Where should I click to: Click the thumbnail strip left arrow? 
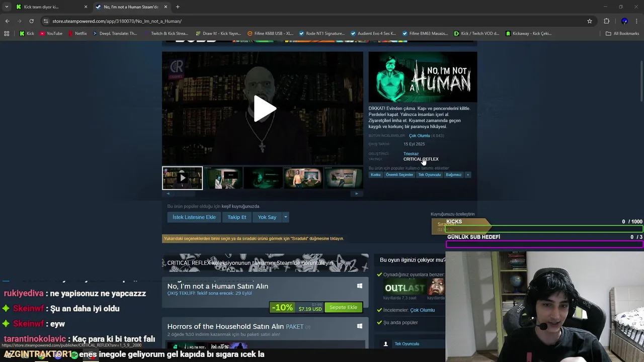(x=168, y=194)
